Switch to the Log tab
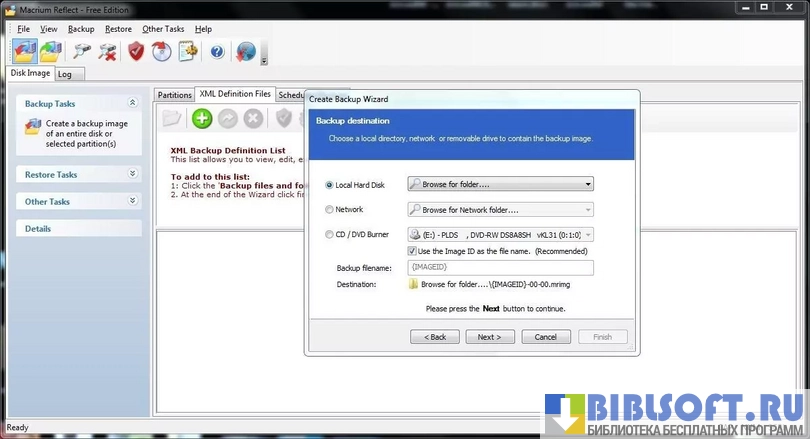 coord(64,74)
